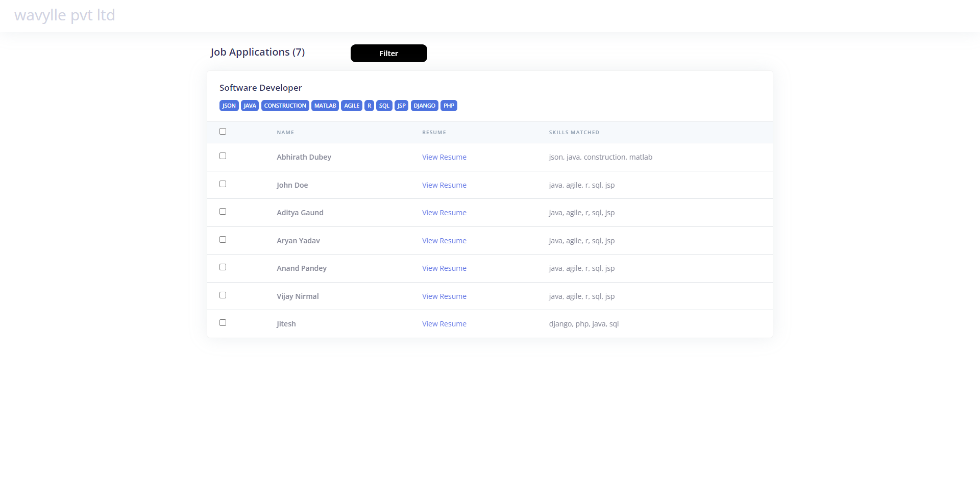980x483 pixels.
Task: Check the box for Abhirath Dubey
Action: 223,156
